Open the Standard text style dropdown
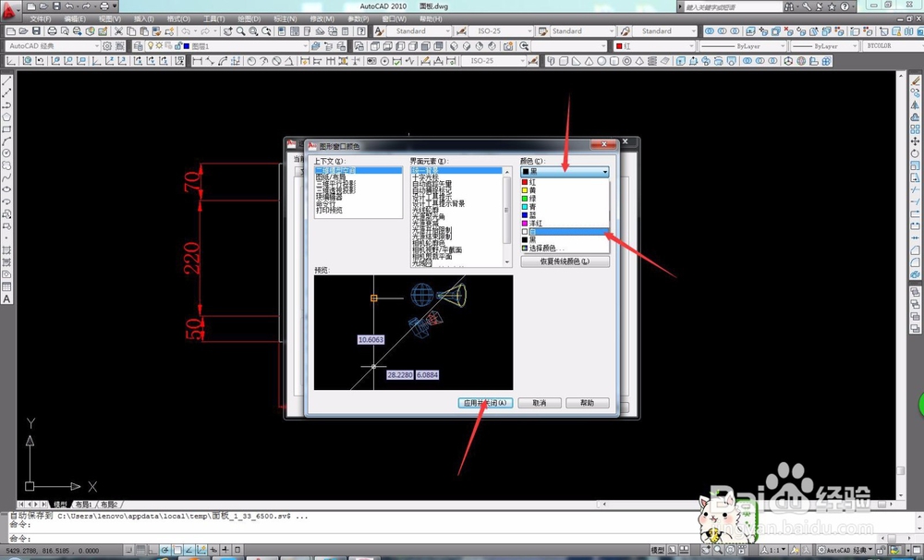 (x=419, y=30)
